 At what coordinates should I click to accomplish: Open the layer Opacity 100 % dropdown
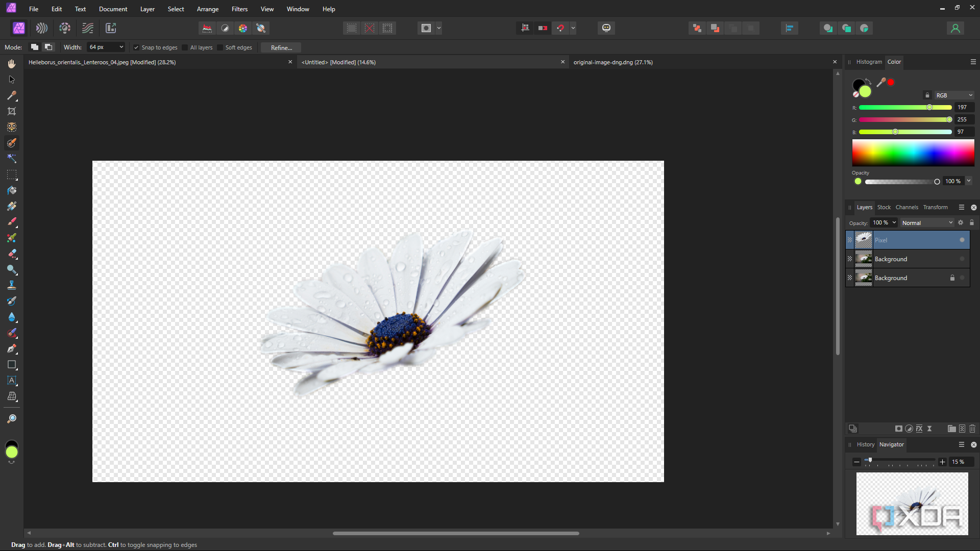point(894,222)
